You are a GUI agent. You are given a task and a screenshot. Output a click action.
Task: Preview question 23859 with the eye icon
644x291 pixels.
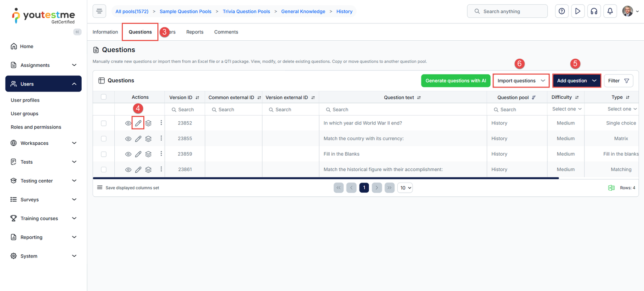pyautogui.click(x=128, y=154)
